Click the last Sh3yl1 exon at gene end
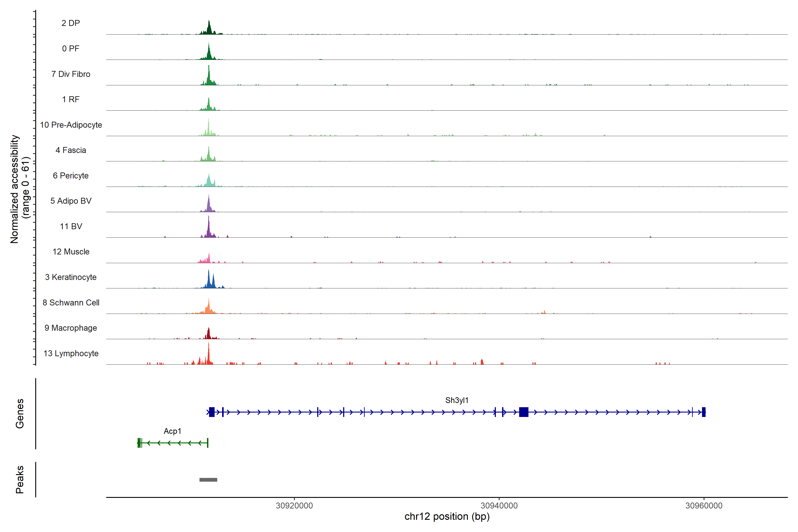 (x=704, y=412)
